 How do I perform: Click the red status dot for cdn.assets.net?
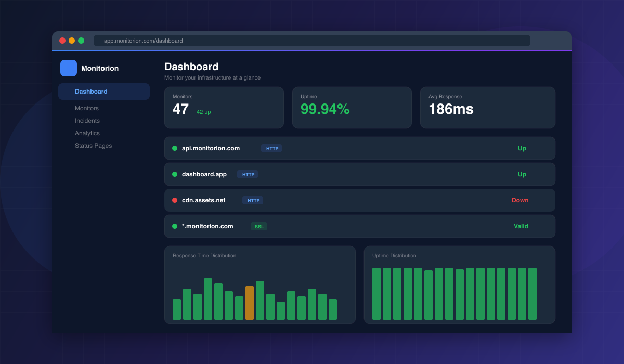click(x=175, y=200)
